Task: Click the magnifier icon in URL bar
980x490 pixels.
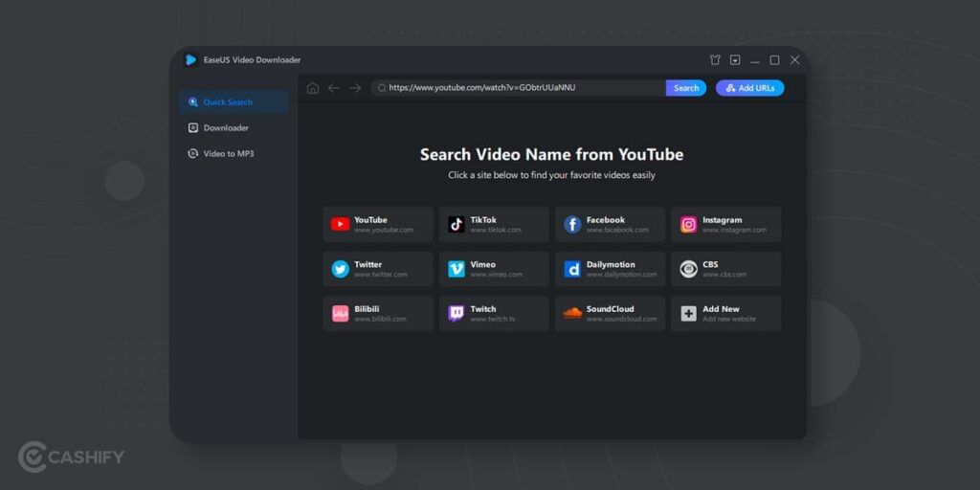Action: point(381,88)
